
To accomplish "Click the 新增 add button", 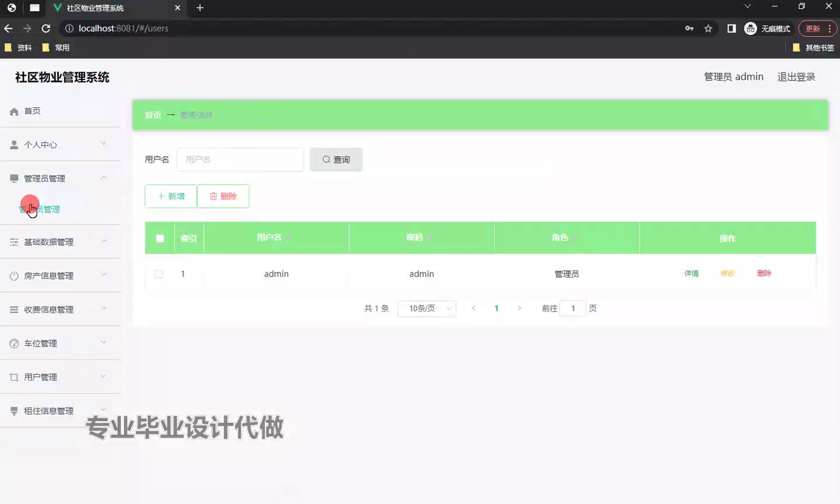I will (x=171, y=196).
